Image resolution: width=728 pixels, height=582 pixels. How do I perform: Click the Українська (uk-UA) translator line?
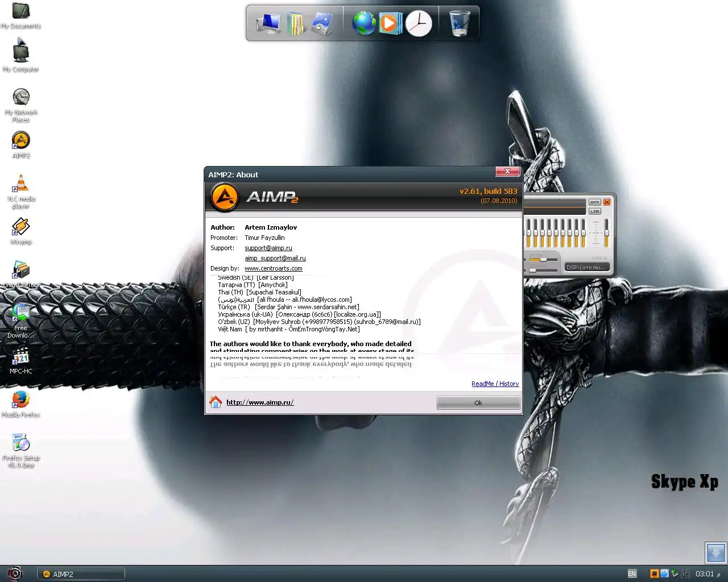click(299, 314)
